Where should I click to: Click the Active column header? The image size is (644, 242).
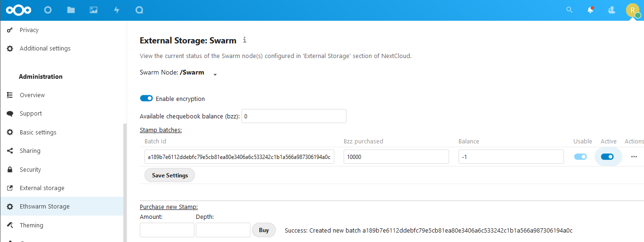[x=609, y=141]
